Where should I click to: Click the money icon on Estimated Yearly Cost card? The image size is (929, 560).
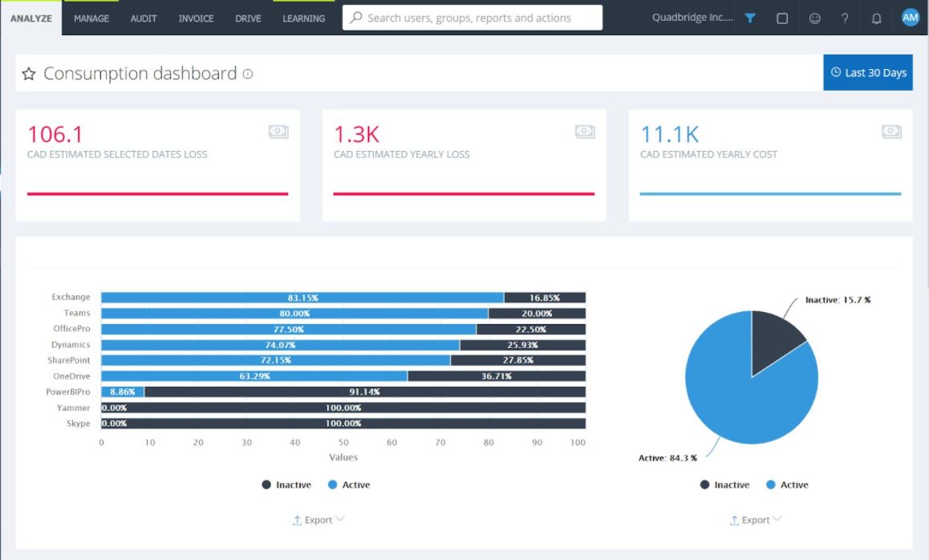pyautogui.click(x=892, y=131)
